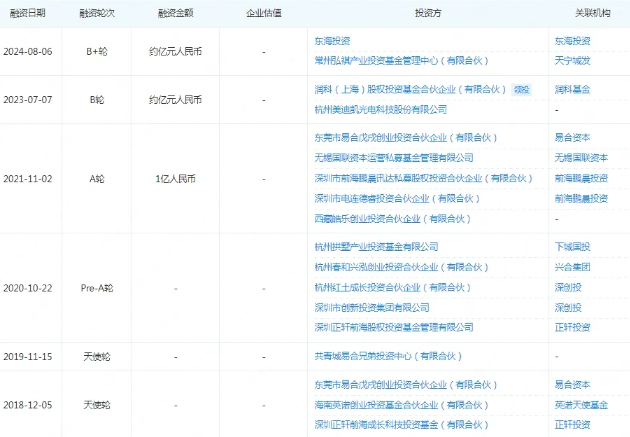This screenshot has height=437, width=630.
Task: Open the 深圳正轩前海股权投资基金管理有限公司 link
Action: point(394,327)
